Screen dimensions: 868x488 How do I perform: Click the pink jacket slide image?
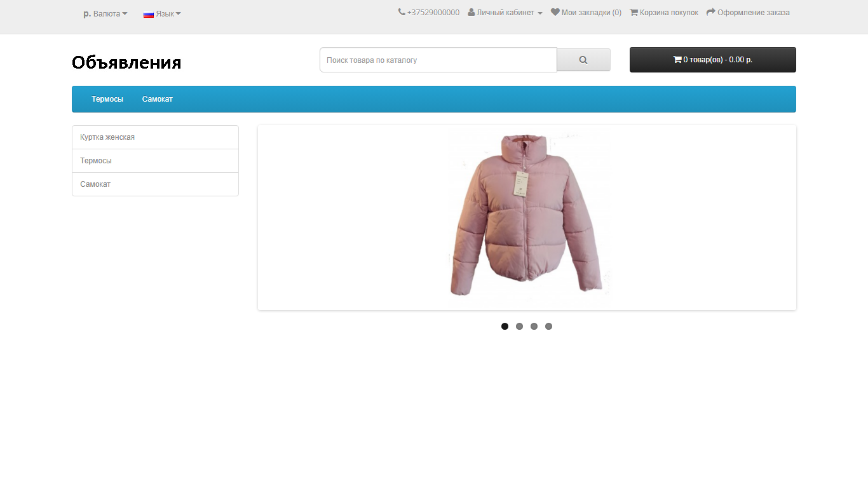coord(527,217)
